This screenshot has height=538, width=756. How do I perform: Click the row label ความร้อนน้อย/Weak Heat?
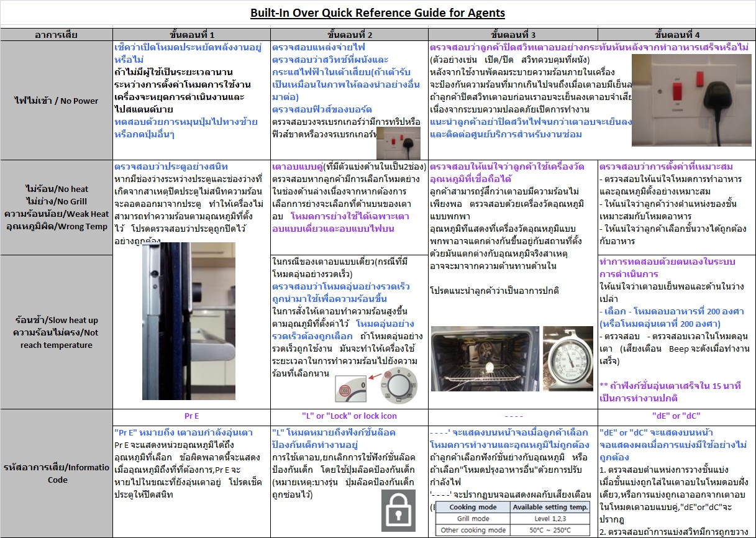[57, 214]
